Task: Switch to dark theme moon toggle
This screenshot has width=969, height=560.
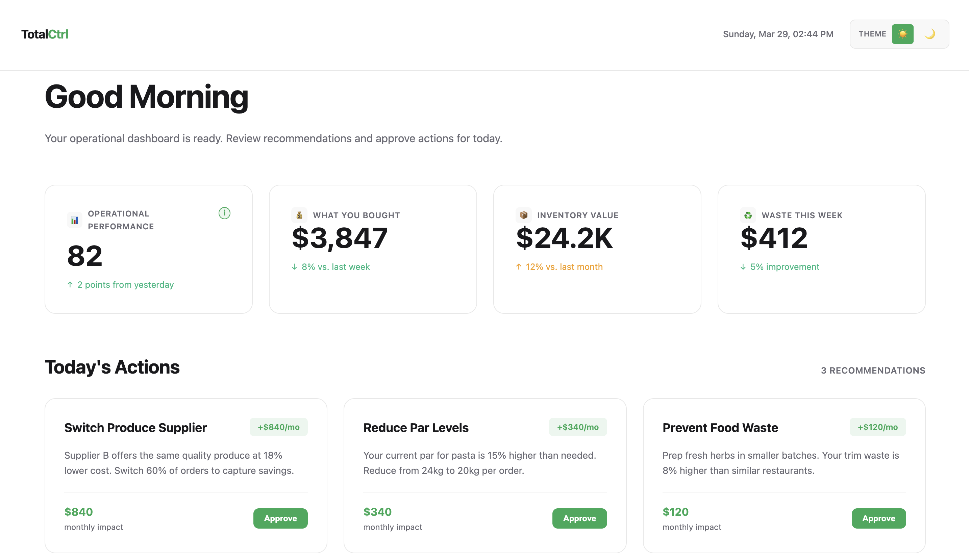Action: click(x=930, y=34)
